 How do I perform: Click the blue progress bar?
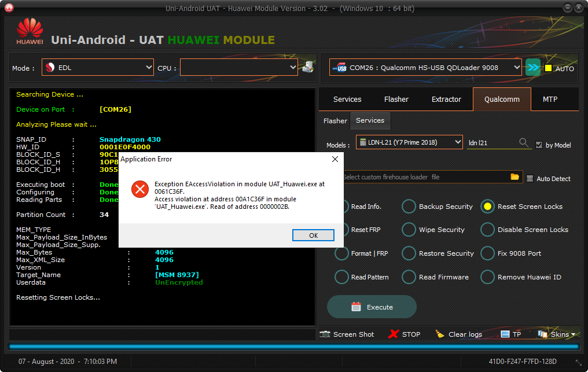[294, 347]
